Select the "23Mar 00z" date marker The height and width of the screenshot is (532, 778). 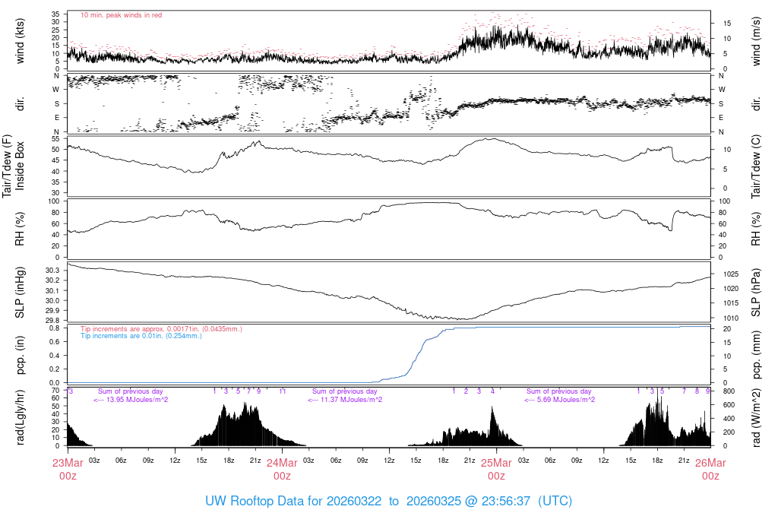[x=68, y=469]
